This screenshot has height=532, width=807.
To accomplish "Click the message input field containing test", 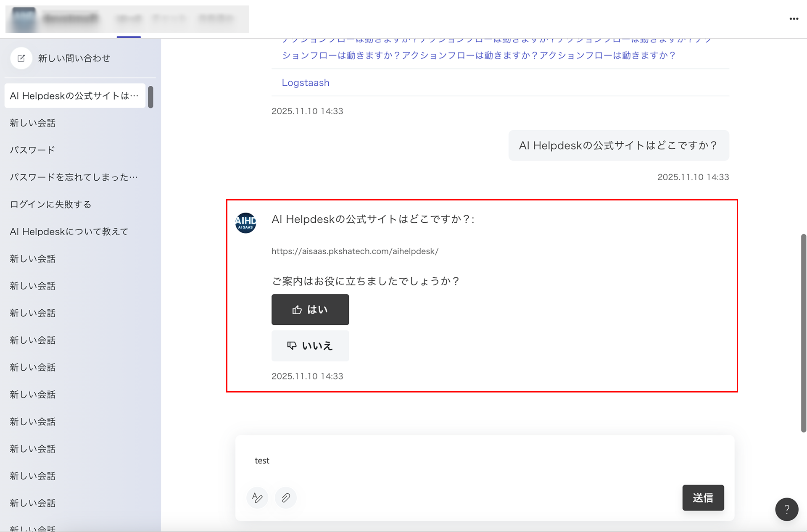I will coord(485,461).
